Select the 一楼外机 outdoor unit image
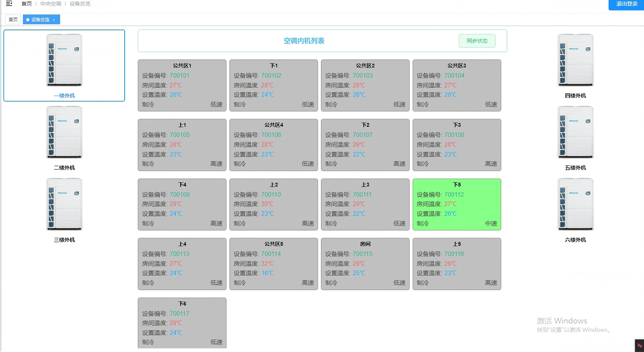The image size is (644, 352). coord(64,60)
